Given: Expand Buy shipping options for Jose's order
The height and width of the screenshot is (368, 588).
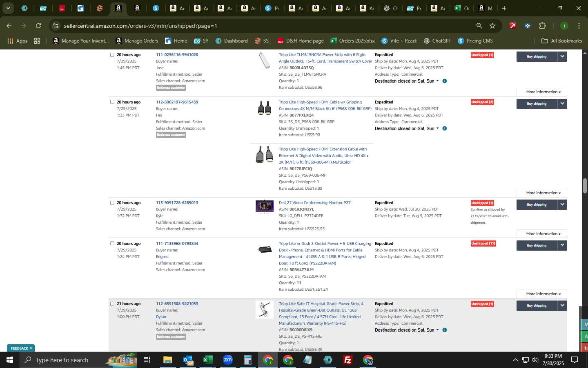Looking at the screenshot, I should [562, 56].
